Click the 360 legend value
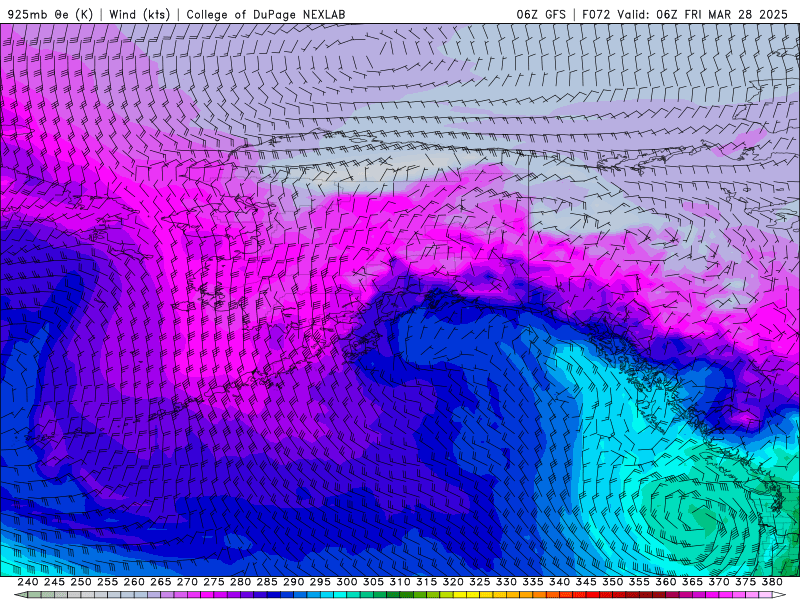Image resolution: width=800 pixels, height=600 pixels. [x=665, y=582]
